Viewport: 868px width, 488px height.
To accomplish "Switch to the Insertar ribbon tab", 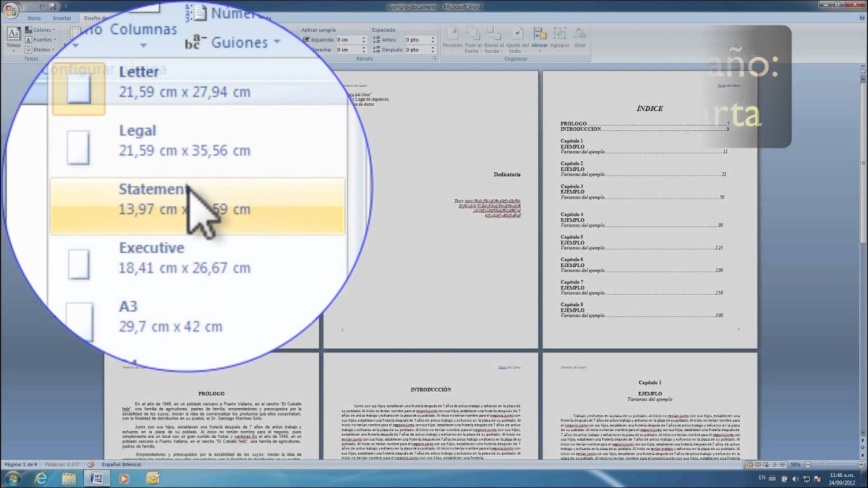I will (x=62, y=18).
